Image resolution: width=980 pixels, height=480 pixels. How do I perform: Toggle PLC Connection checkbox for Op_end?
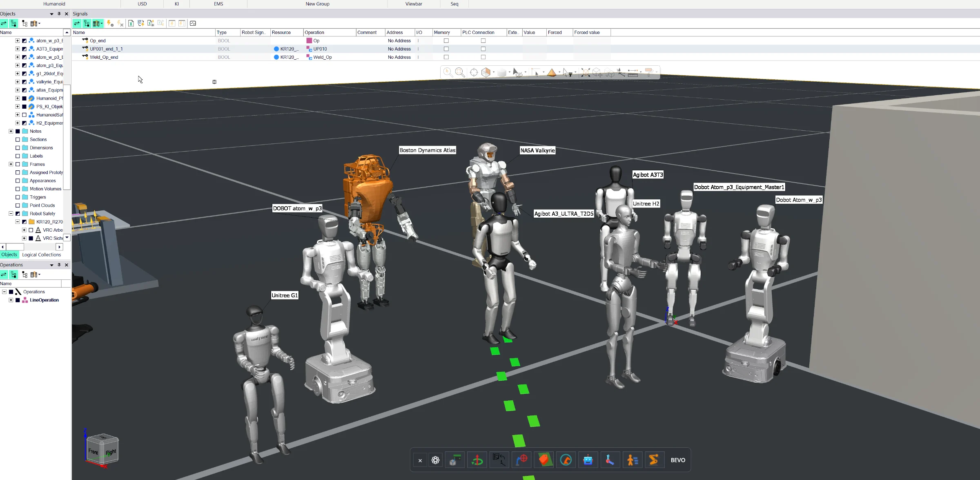pos(483,40)
